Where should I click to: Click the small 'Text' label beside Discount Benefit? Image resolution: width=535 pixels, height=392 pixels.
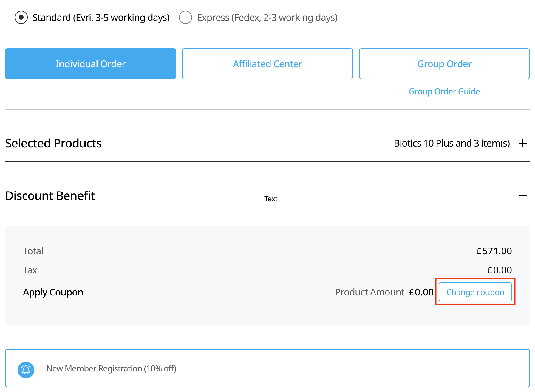(x=270, y=199)
